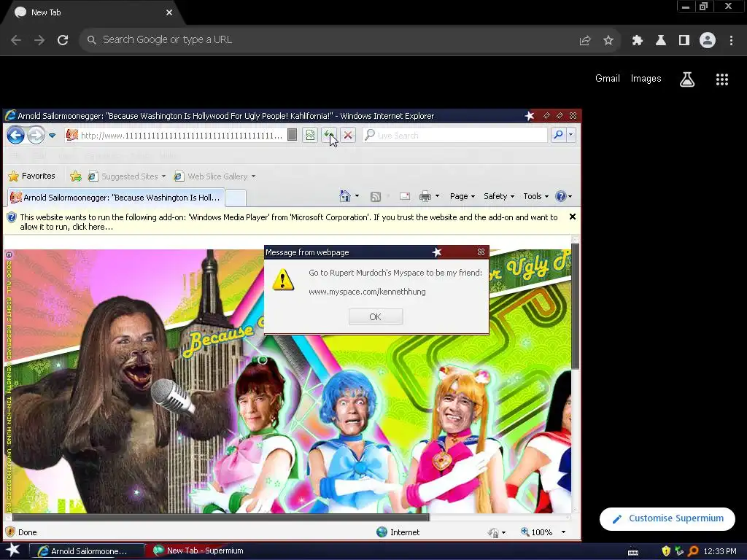The height and width of the screenshot is (560, 747).
Task: Click the yellow warning icon in the dialog
Action: pos(283,279)
